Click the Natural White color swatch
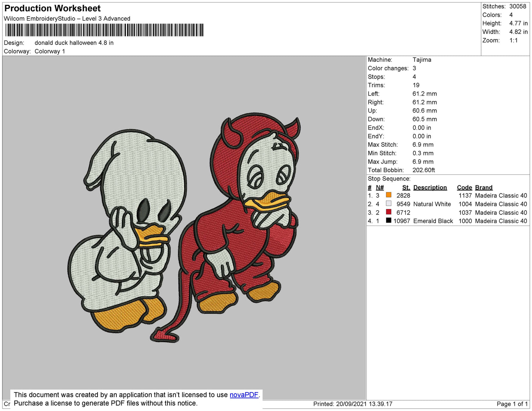Image resolution: width=532 pixels, height=411 pixels. coord(388,203)
